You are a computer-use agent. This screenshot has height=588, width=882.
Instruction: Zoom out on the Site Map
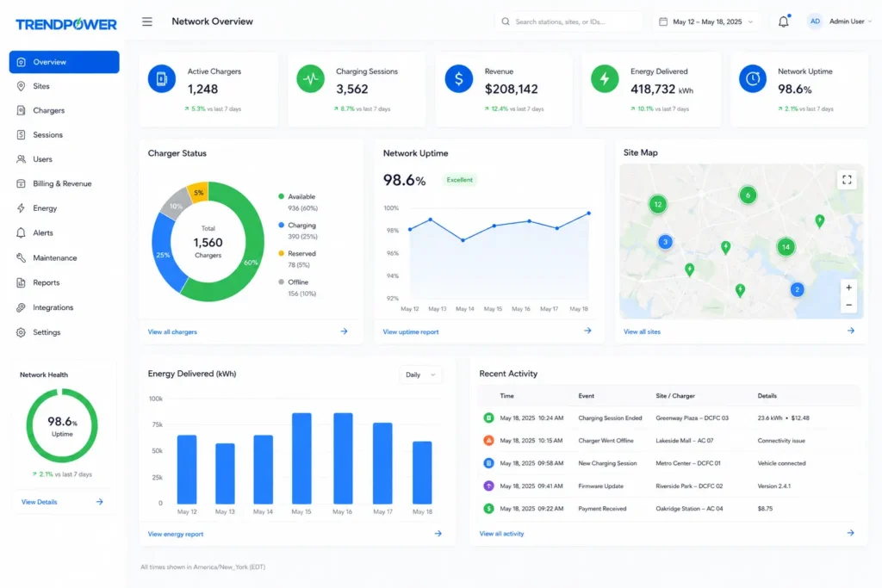[848, 305]
